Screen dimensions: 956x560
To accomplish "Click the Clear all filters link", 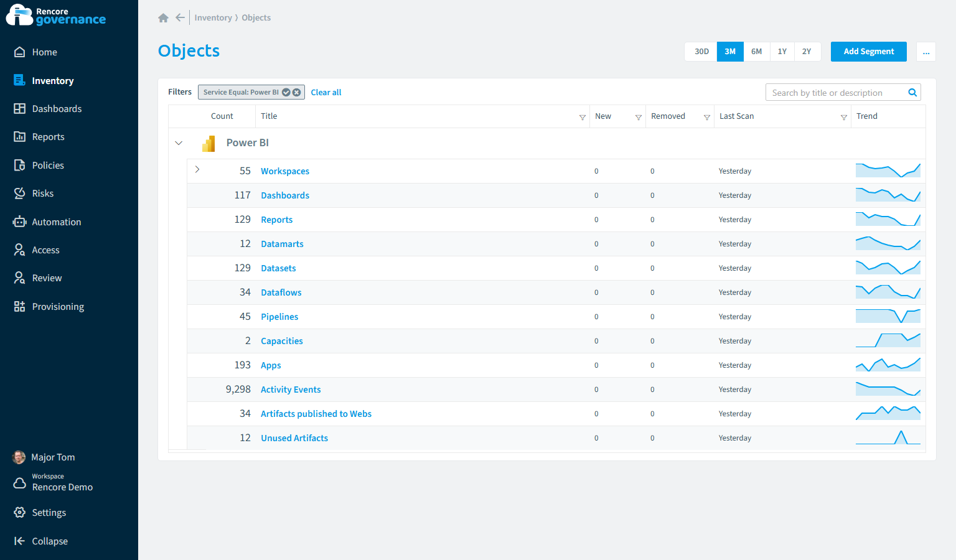I will click(326, 92).
